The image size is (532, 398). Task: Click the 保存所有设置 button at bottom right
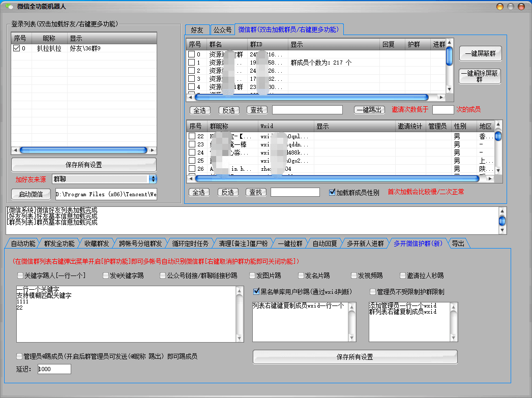[354, 357]
